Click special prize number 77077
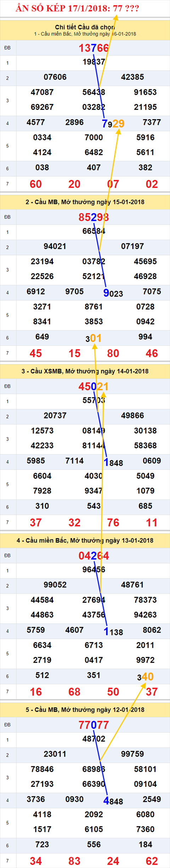170x868 pixels. pos(93,725)
